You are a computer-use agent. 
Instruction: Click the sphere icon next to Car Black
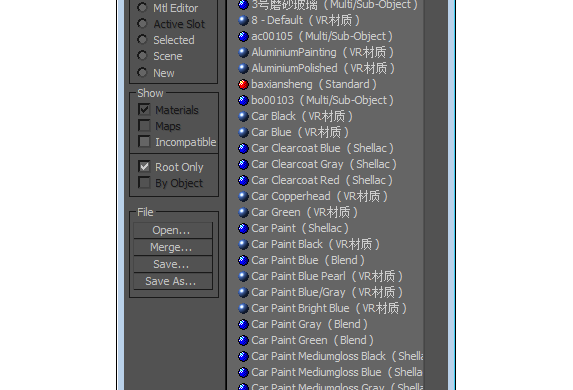[x=243, y=117]
